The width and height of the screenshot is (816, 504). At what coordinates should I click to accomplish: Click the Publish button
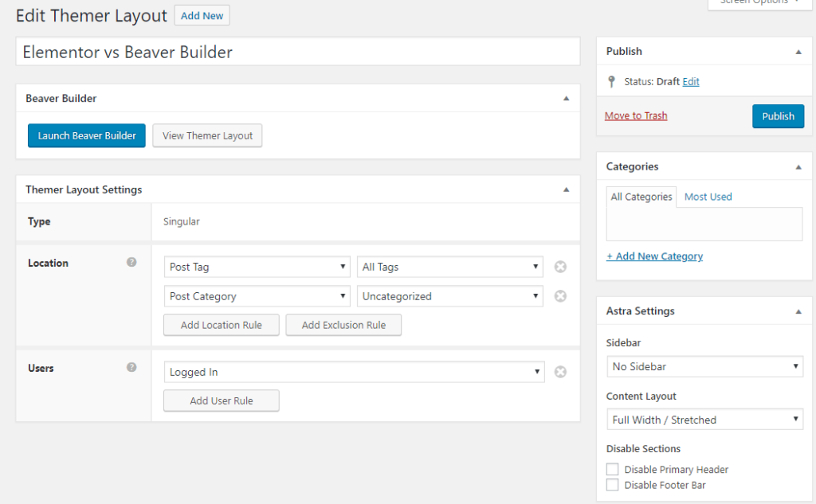coord(778,116)
